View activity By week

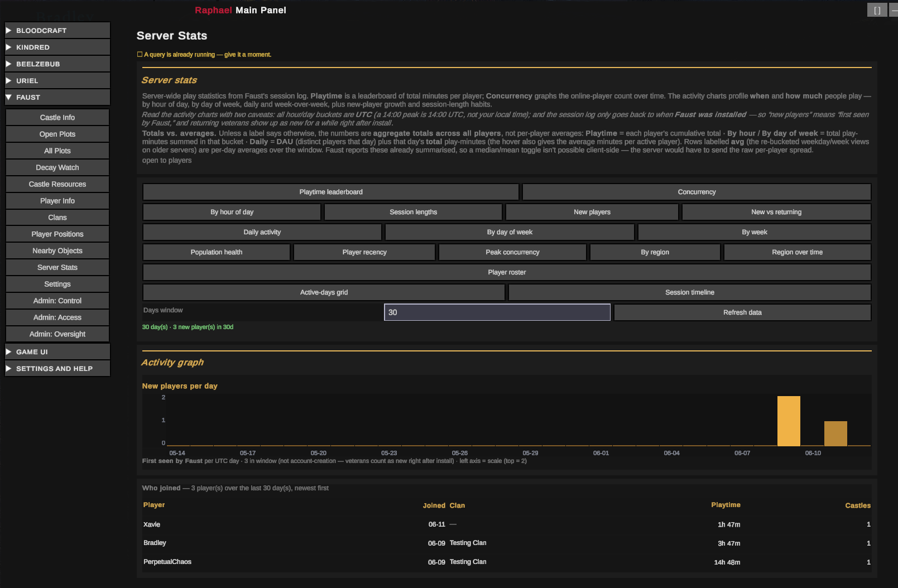[755, 232]
